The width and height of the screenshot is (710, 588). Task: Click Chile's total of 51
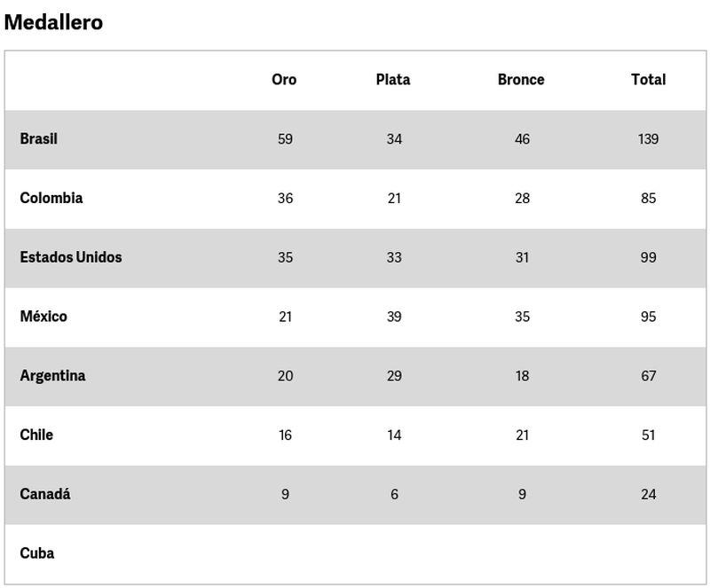click(648, 435)
